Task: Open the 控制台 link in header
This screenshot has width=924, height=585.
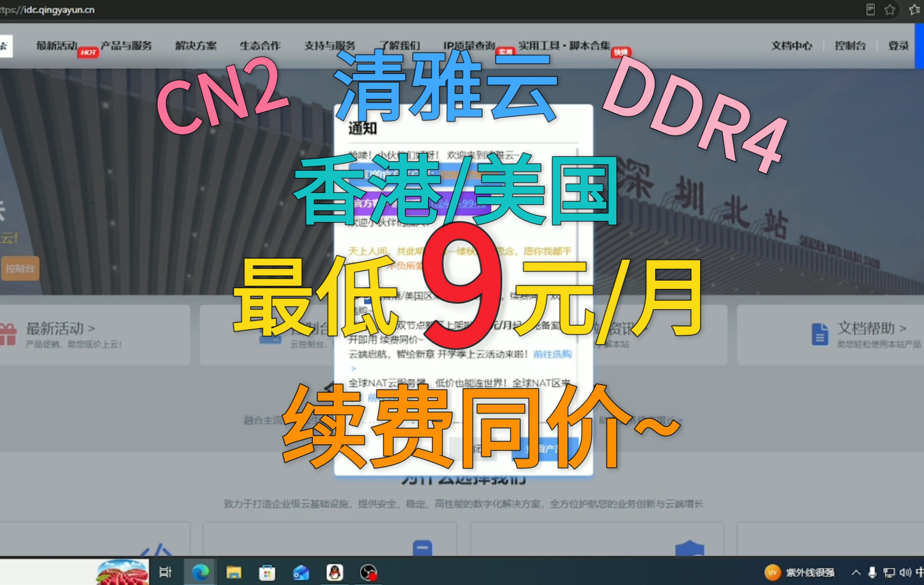Action: 850,45
